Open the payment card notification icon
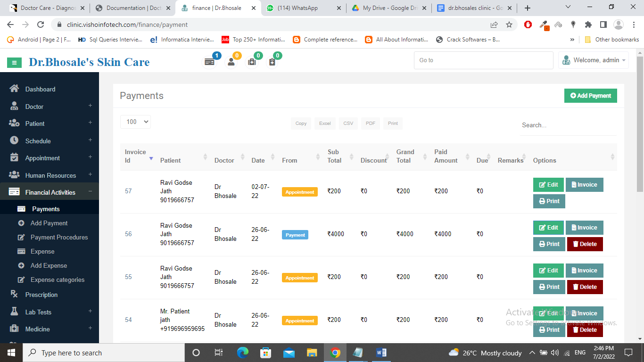This screenshot has height=362, width=644. pyautogui.click(x=209, y=62)
